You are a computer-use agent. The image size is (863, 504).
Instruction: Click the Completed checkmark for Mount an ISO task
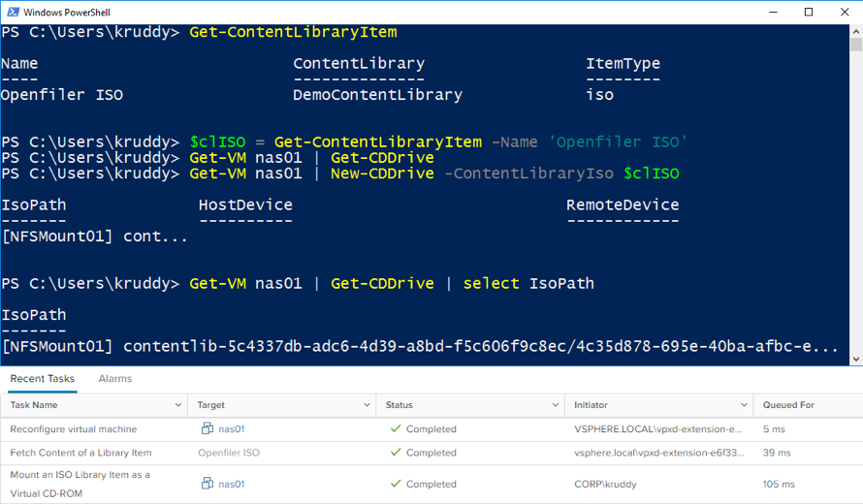[396, 483]
